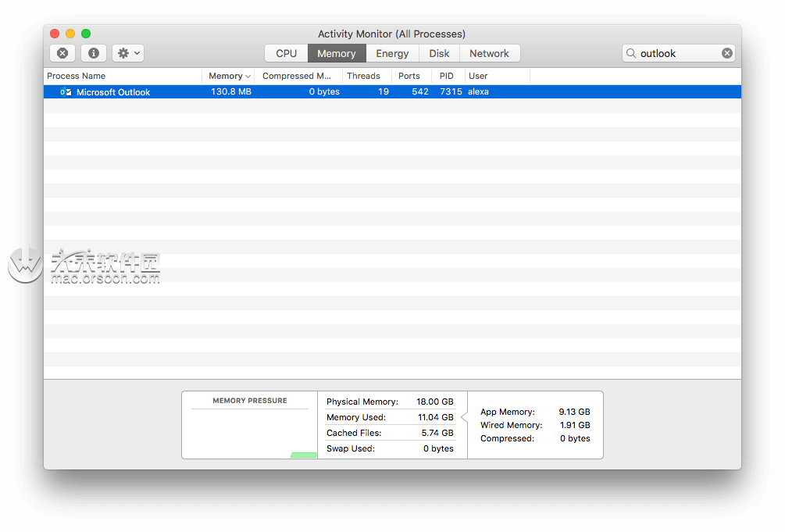
Task: Click the user name alexa
Action: click(x=478, y=91)
